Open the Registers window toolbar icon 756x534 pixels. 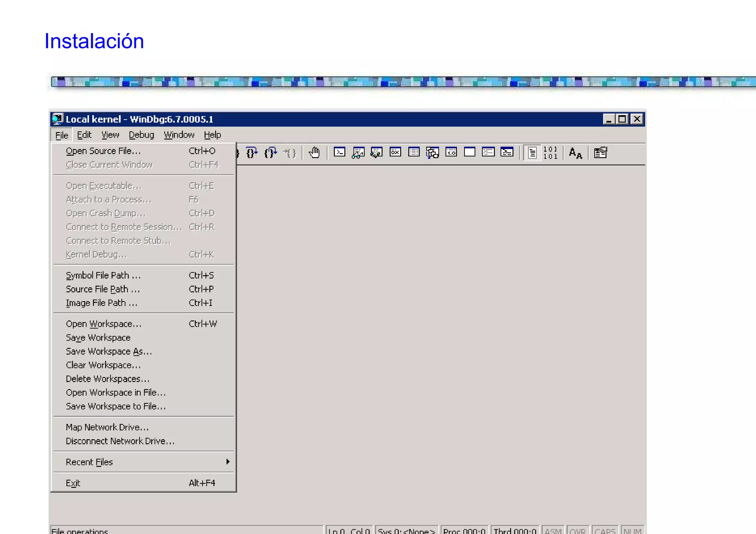[x=395, y=152]
